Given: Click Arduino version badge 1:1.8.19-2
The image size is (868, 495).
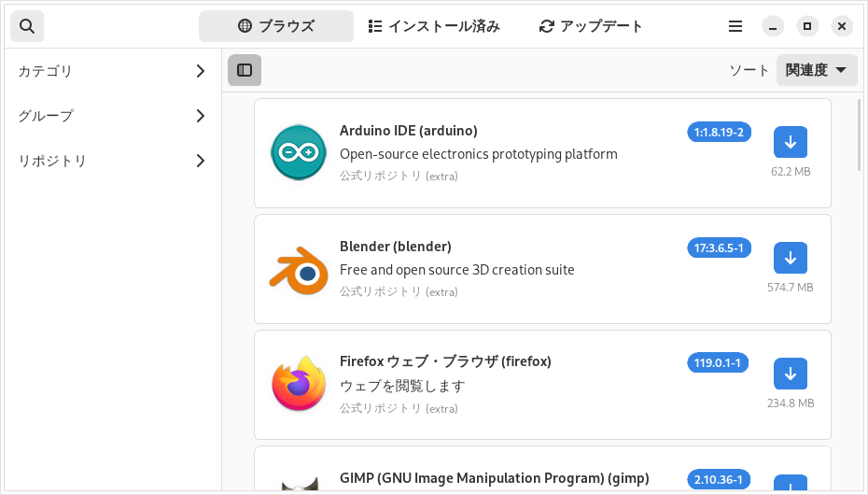Looking at the screenshot, I should pos(719,133).
